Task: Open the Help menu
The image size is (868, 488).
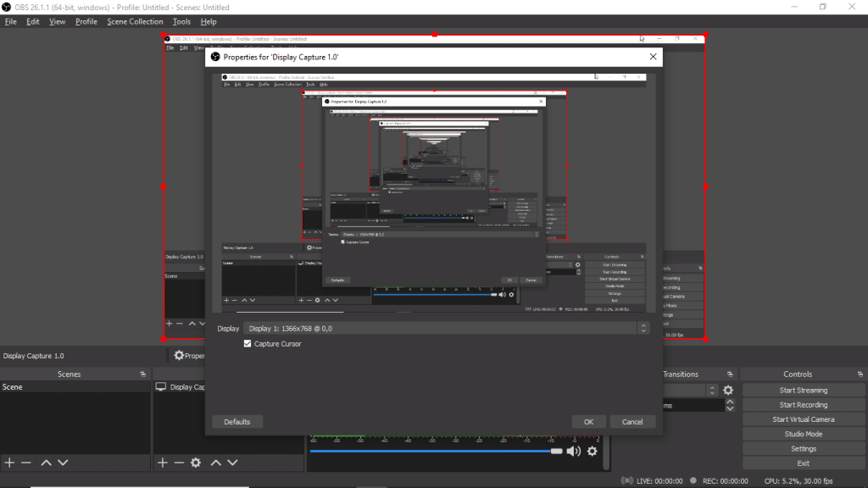Action: click(x=209, y=21)
